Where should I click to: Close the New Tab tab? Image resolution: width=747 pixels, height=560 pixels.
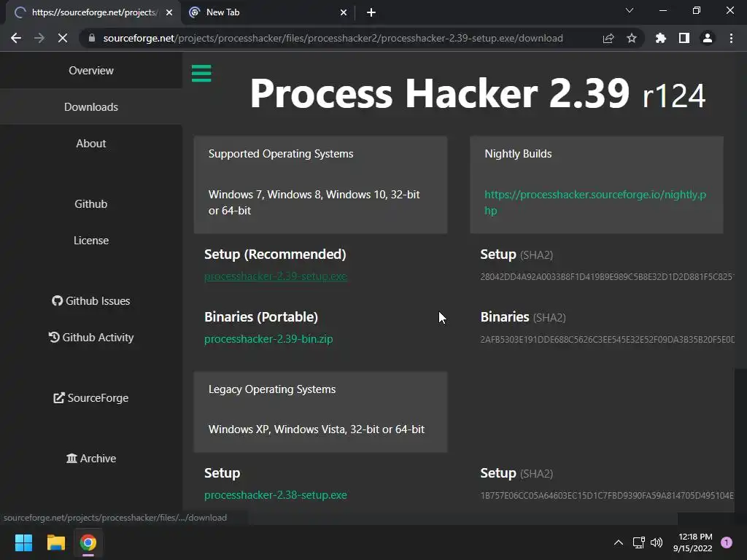pyautogui.click(x=344, y=12)
